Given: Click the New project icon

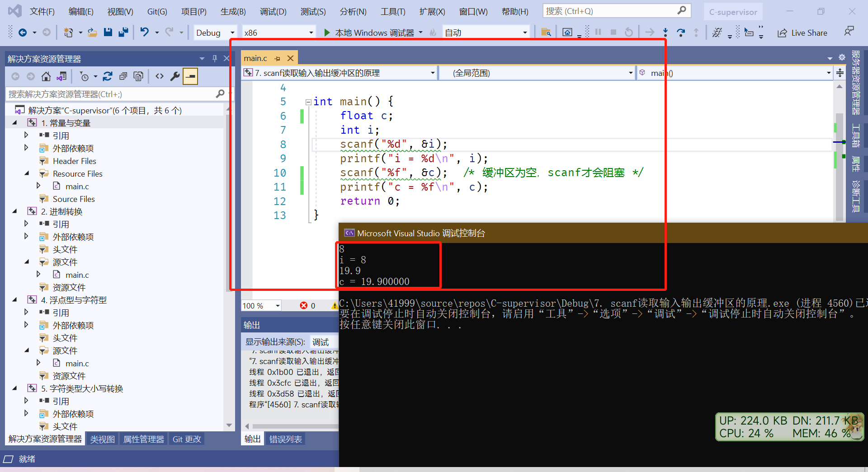Looking at the screenshot, I should tap(68, 33).
